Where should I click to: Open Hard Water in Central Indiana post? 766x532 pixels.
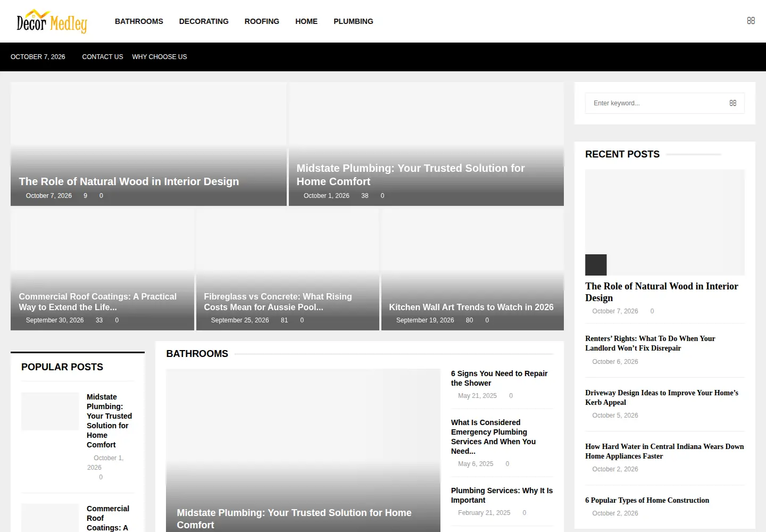(664, 451)
